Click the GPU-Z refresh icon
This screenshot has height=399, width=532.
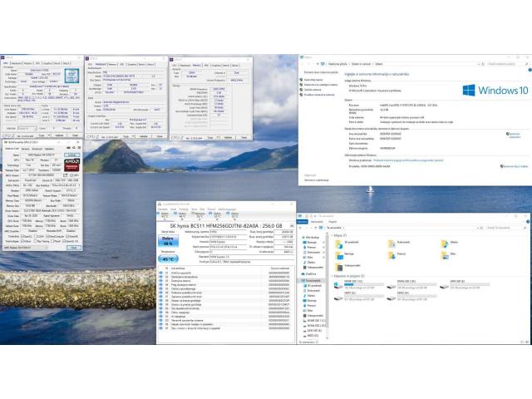(74, 148)
